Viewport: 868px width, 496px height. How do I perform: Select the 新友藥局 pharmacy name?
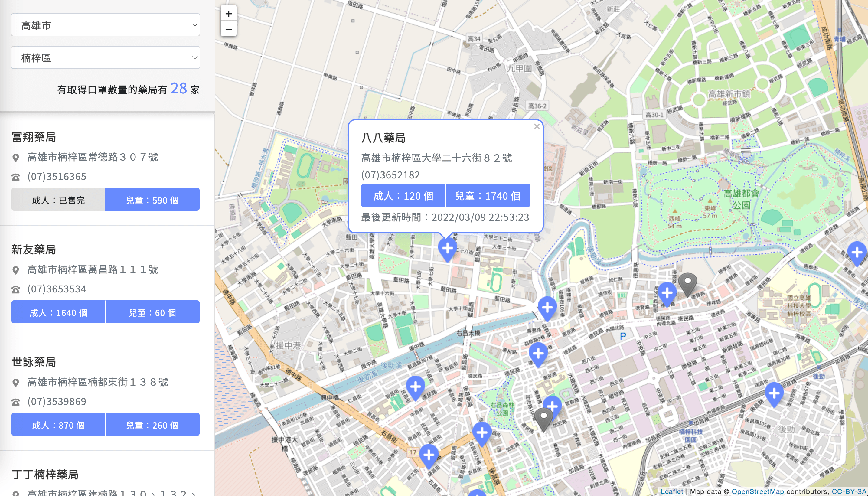34,250
